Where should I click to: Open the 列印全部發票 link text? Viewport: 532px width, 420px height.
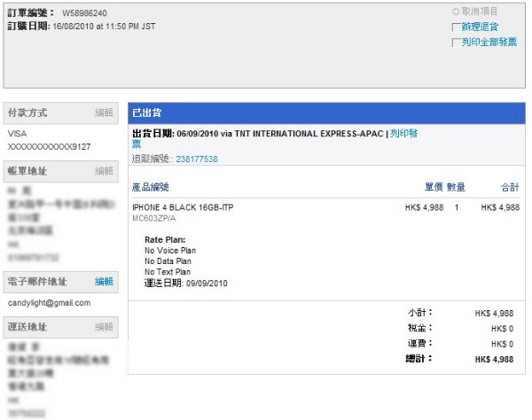(489, 42)
